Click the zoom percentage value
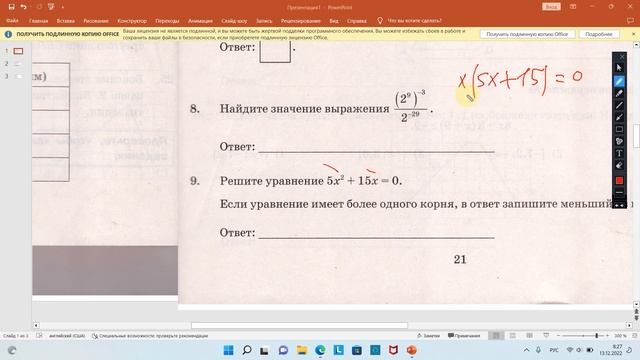The width and height of the screenshot is (640, 360). point(620,336)
